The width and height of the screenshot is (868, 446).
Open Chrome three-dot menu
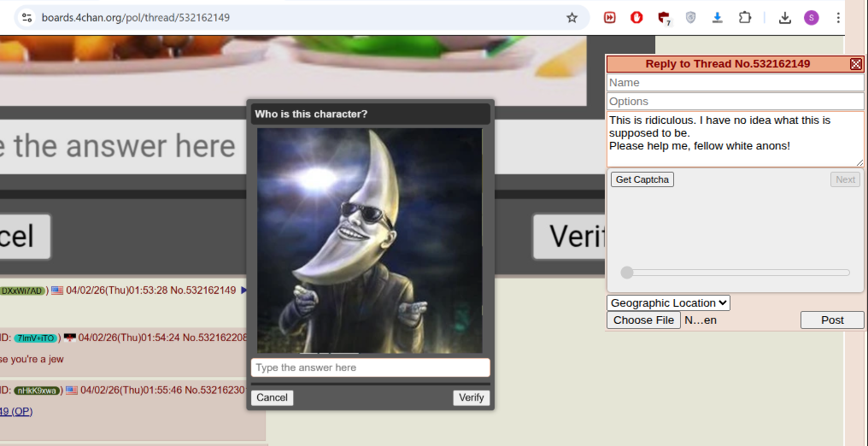tap(838, 18)
